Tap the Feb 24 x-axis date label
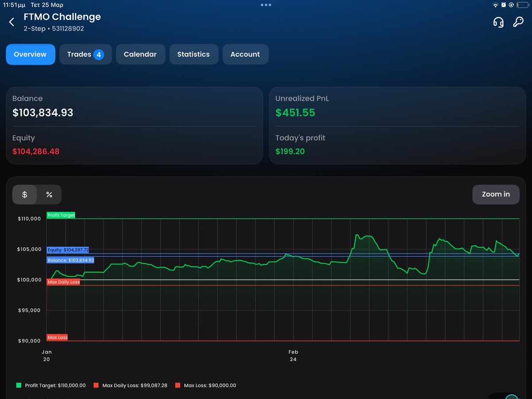Image resolution: width=532 pixels, height=399 pixels. tap(293, 356)
